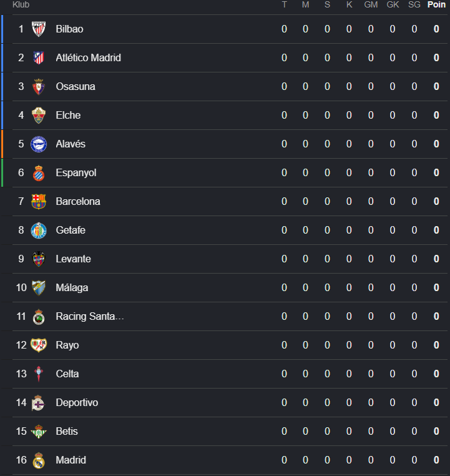450x476 pixels.
Task: Click the Atlético Madrid crest icon
Action: 39,57
